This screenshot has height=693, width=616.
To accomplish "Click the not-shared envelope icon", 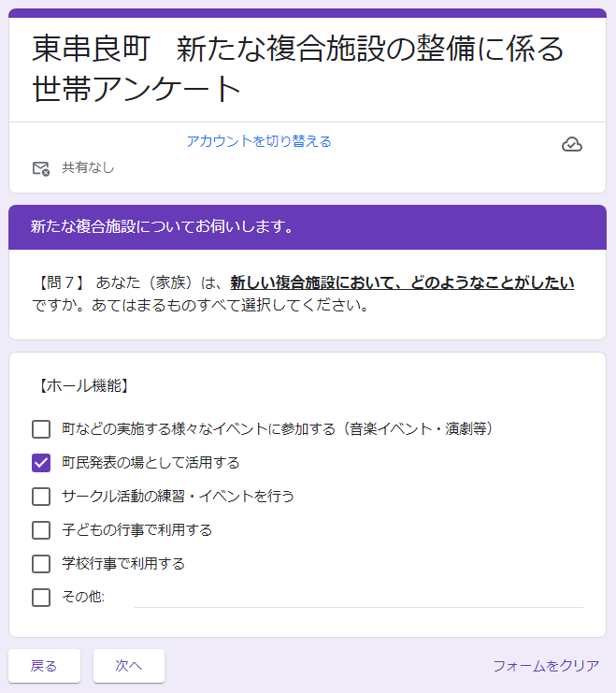I will coord(40,168).
